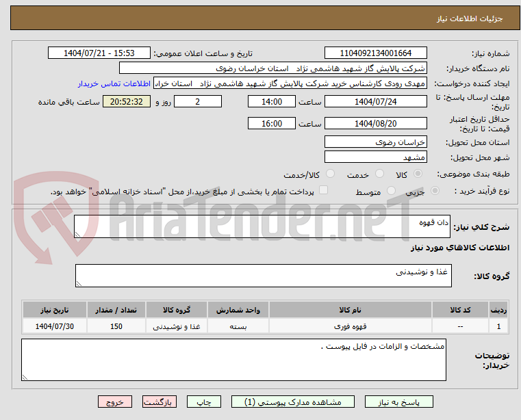Click the تاریخ نیاز column header
The image size is (521, 420).
tap(55, 310)
